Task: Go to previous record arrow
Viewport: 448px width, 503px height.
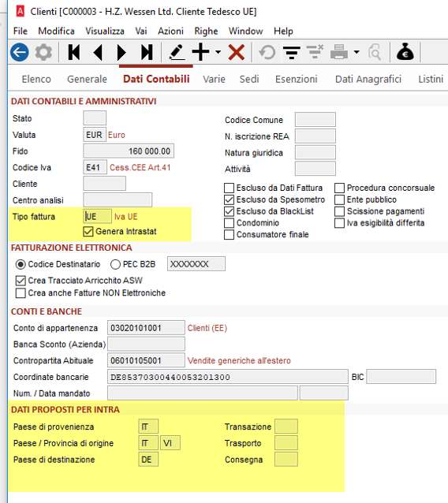Action: point(98,52)
